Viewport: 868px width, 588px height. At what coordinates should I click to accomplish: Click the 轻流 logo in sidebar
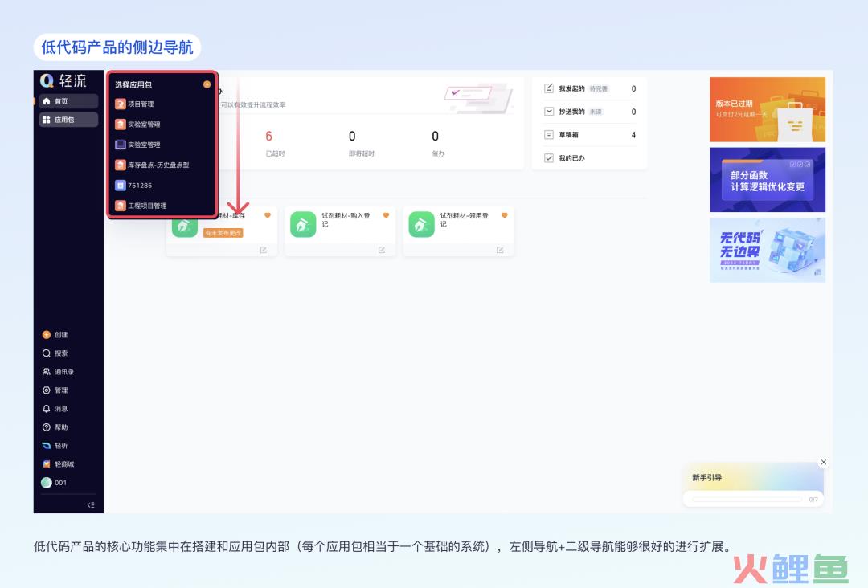(x=63, y=81)
